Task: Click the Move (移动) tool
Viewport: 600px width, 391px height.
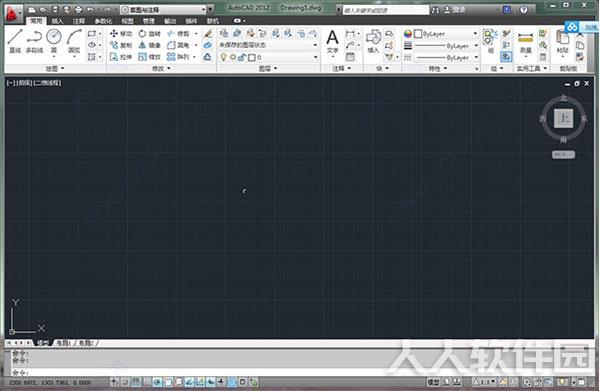Action: pos(121,34)
